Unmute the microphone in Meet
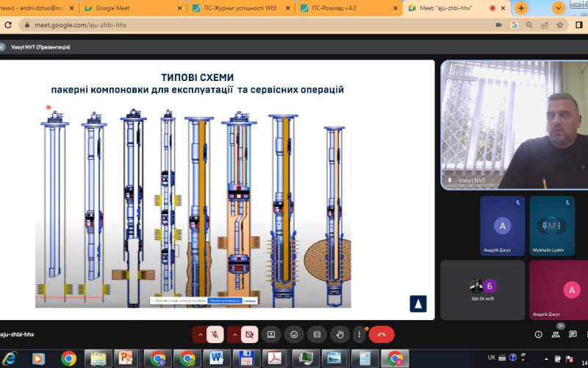The height and width of the screenshot is (368, 588). click(x=215, y=334)
